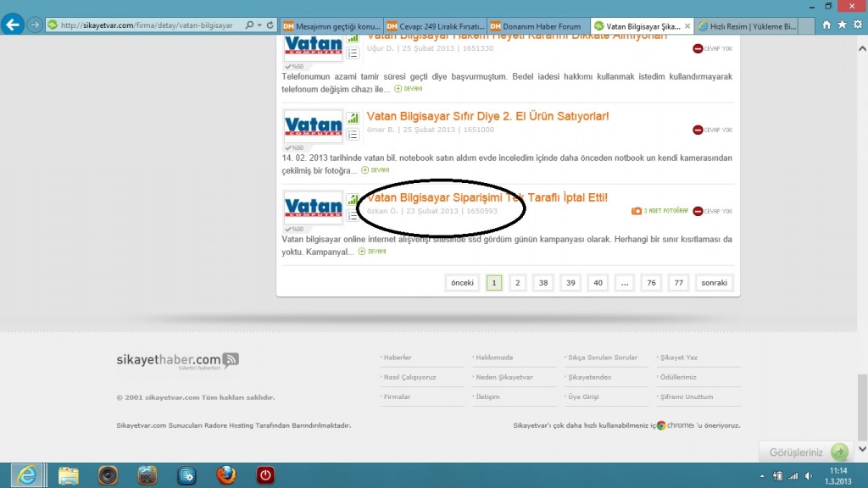Switch to 'Mesajımın geçtiği konu' tab

[331, 26]
